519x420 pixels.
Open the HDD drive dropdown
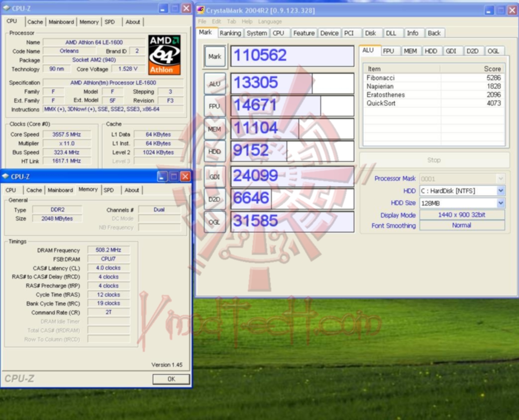click(x=501, y=191)
